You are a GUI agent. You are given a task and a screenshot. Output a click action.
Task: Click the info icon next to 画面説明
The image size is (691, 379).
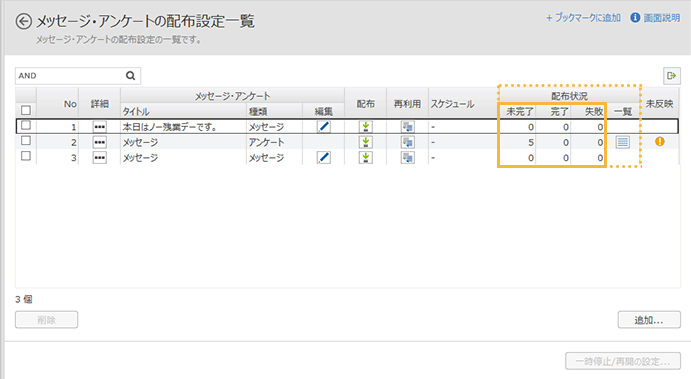635,18
